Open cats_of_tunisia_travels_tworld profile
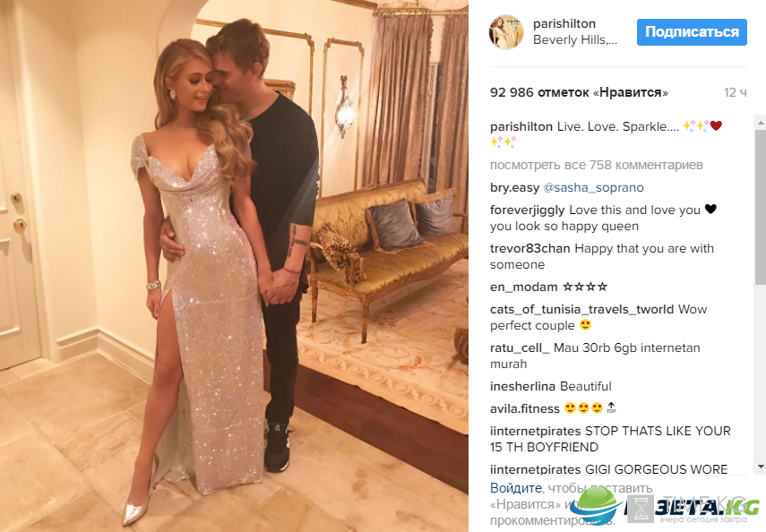The height and width of the screenshot is (532, 766). pos(581,309)
